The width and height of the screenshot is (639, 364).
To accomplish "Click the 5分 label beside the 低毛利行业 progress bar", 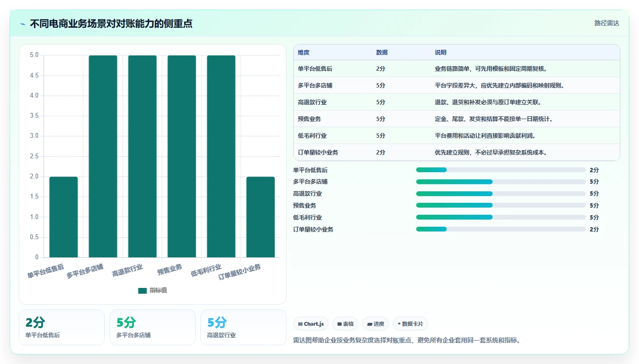I will pos(594,217).
